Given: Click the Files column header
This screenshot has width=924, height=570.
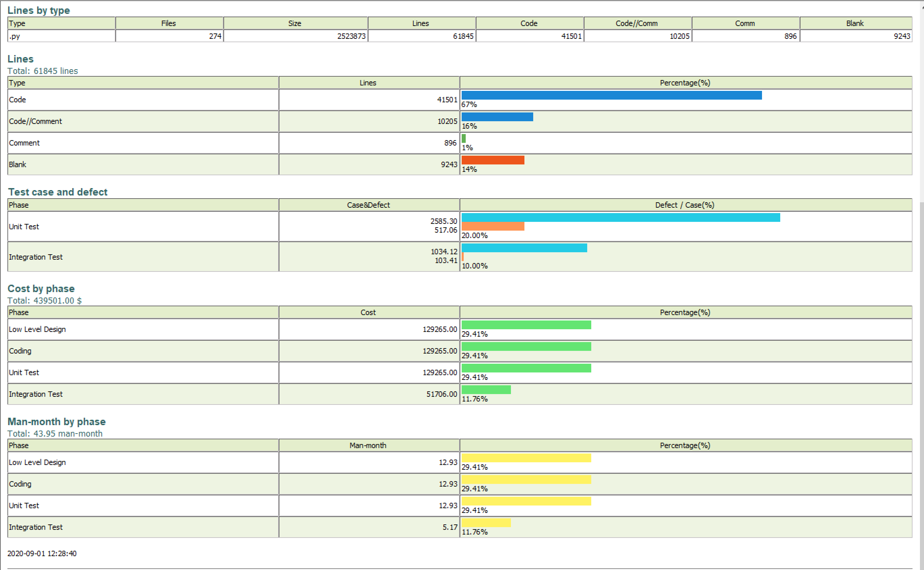Looking at the screenshot, I should pos(168,23).
